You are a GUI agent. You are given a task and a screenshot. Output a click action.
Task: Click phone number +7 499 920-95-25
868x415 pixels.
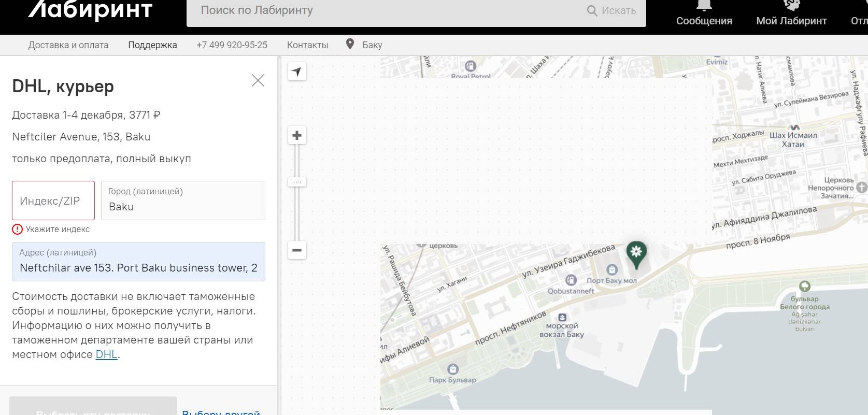click(232, 45)
